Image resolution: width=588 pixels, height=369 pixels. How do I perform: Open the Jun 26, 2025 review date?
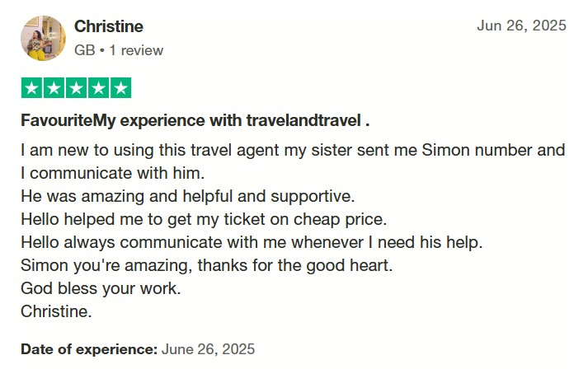coord(521,26)
